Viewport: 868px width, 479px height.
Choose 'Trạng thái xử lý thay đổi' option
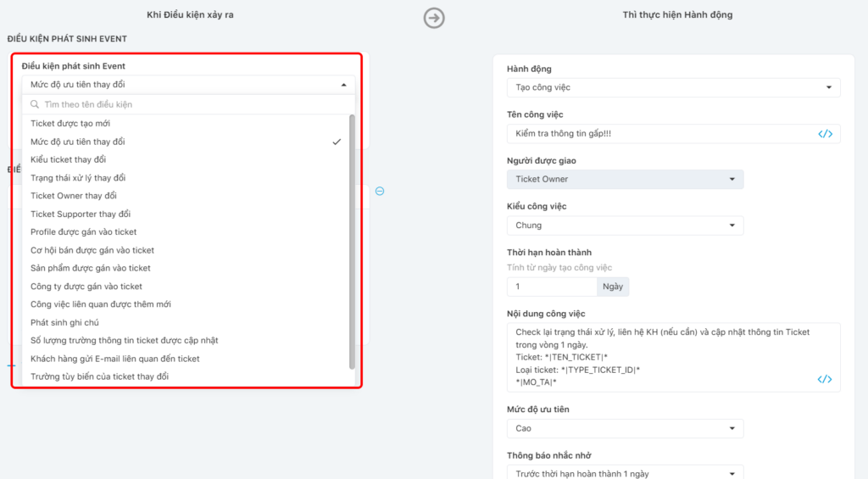point(78,178)
